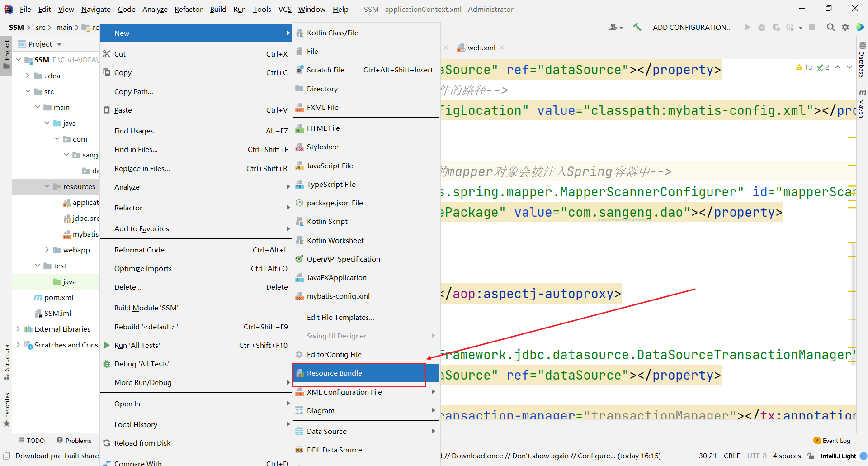Screen dimensions: 868x466
Task: Click the 30:21 caret position widget
Action: tap(708, 456)
